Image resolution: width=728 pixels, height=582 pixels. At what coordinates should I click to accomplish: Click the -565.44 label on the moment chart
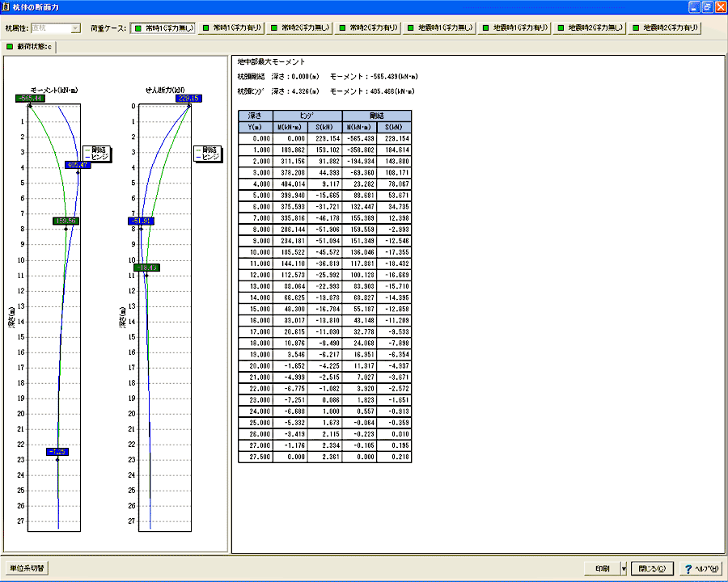[x=30, y=99]
